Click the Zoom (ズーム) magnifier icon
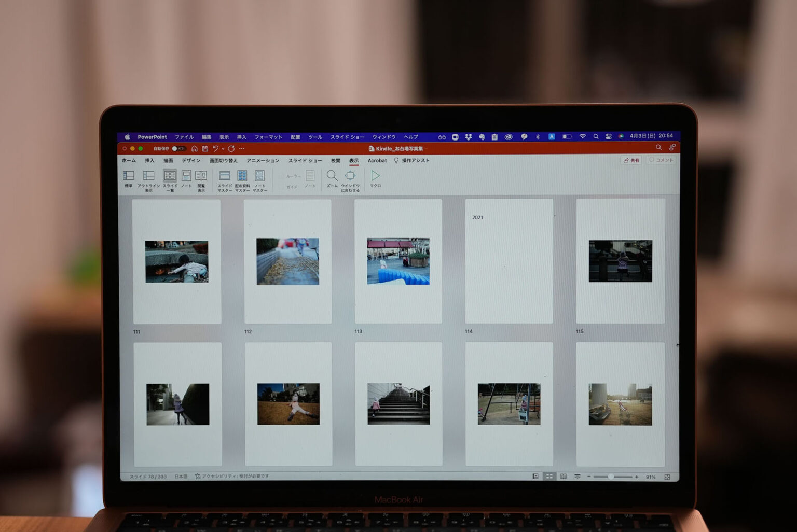This screenshot has width=797, height=532. [x=332, y=176]
